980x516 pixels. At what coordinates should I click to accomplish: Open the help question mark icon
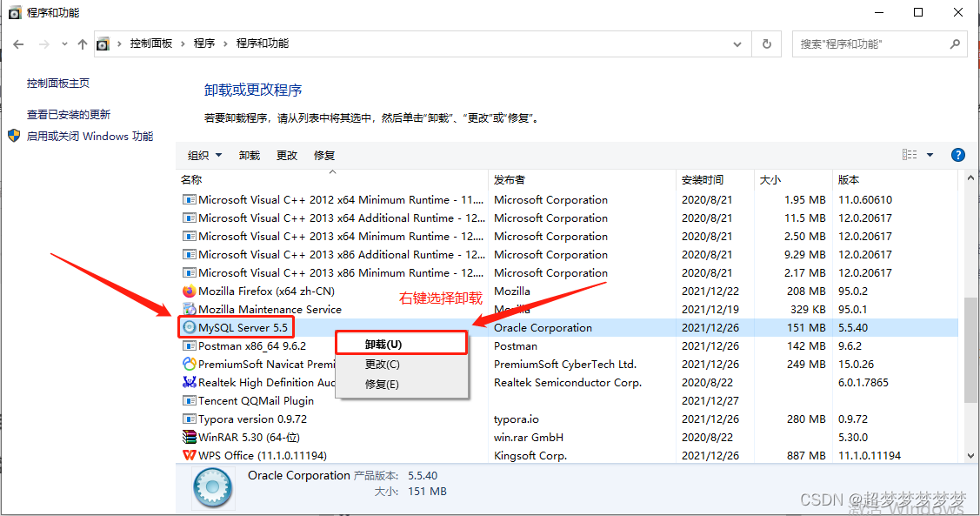pos(957,155)
